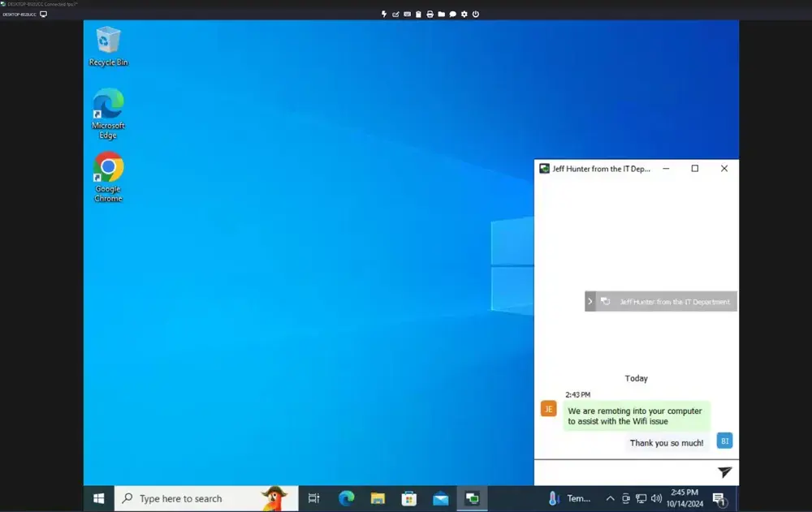The width and height of the screenshot is (812, 512).
Task: Open the Mail app from the taskbar
Action: [441, 498]
